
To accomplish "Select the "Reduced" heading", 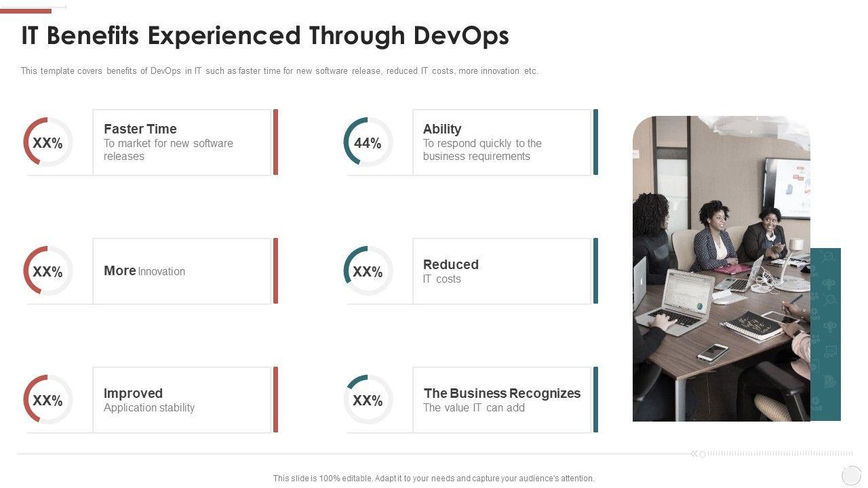I will [x=451, y=264].
